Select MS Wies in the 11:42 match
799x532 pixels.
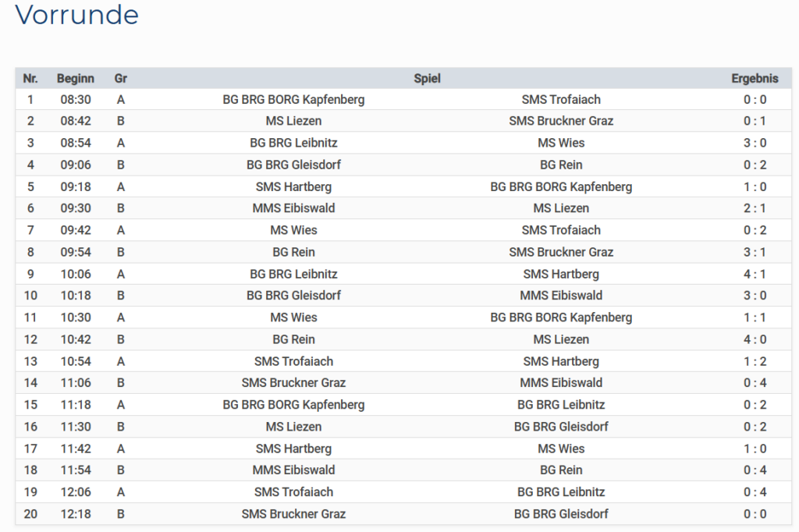[x=561, y=449]
